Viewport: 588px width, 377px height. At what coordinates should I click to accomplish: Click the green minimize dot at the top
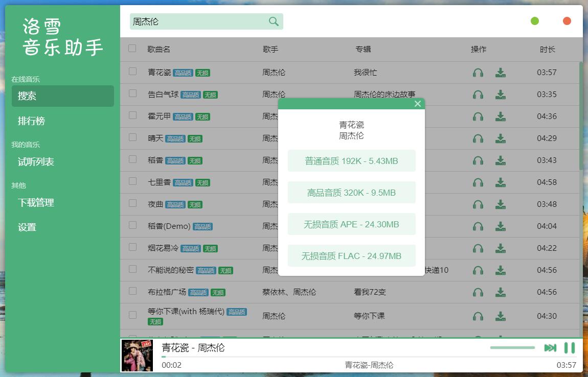click(535, 21)
